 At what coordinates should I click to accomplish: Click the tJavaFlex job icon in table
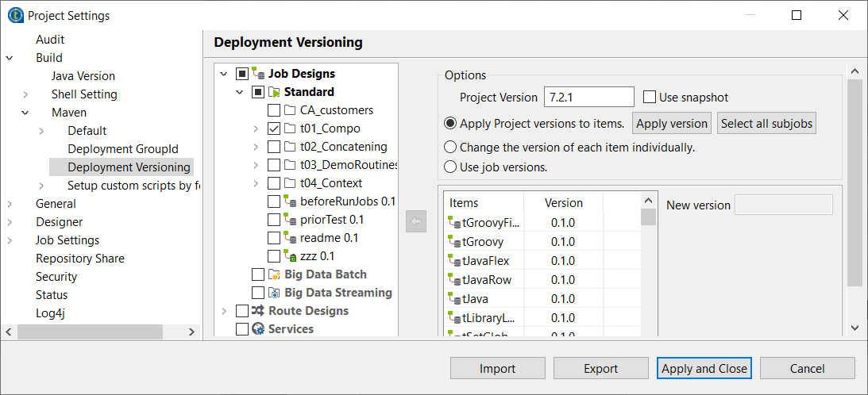point(454,261)
